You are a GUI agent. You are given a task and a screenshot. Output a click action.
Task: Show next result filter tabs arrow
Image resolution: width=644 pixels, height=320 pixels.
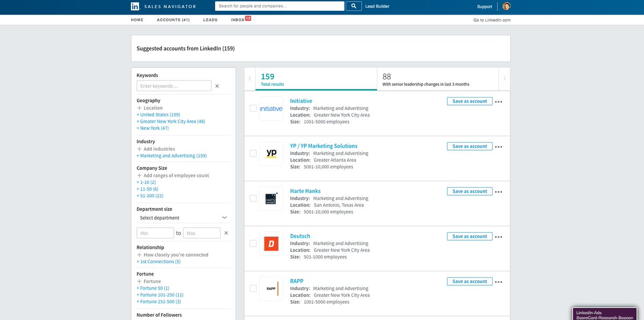click(x=504, y=79)
